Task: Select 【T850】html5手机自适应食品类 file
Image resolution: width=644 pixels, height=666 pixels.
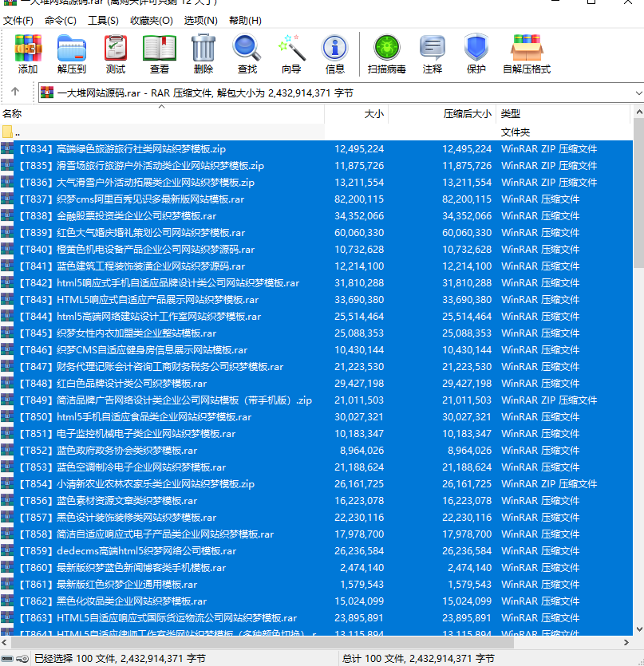Action: click(316, 416)
